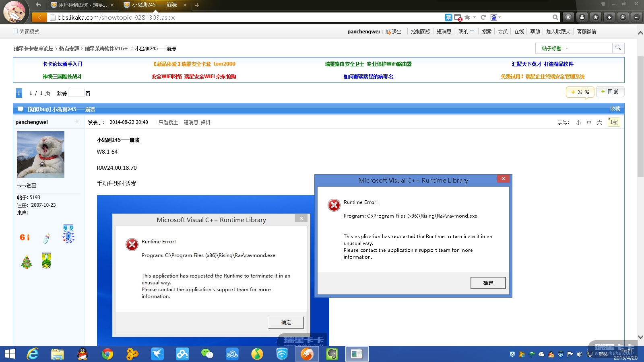The height and width of the screenshot is (362, 644).
Task: Set font size to 大
Action: 599,122
